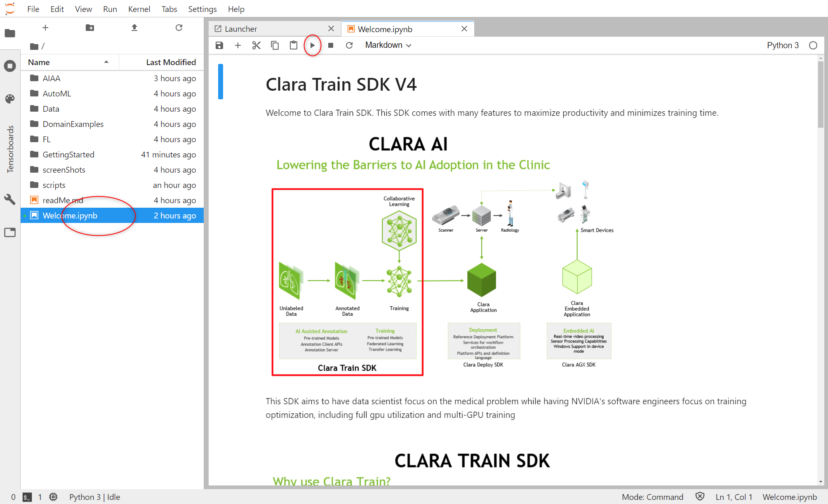The height and width of the screenshot is (504, 828).
Task: Cut the selected cell with the scissors icon
Action: pyautogui.click(x=256, y=45)
